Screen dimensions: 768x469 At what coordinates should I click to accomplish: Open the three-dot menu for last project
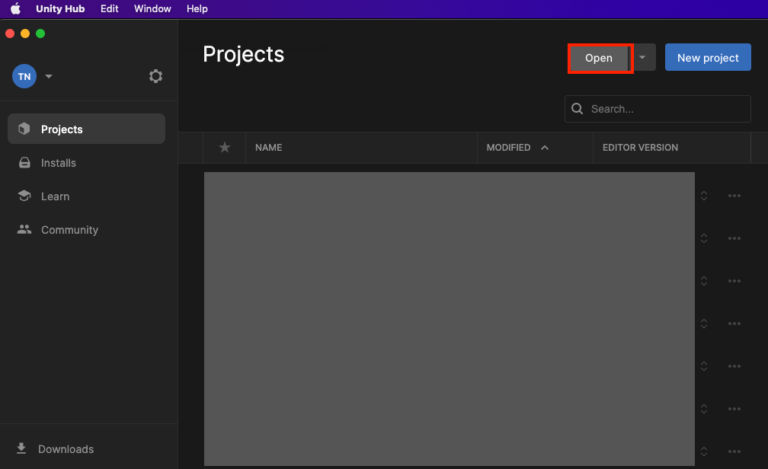[734, 451]
